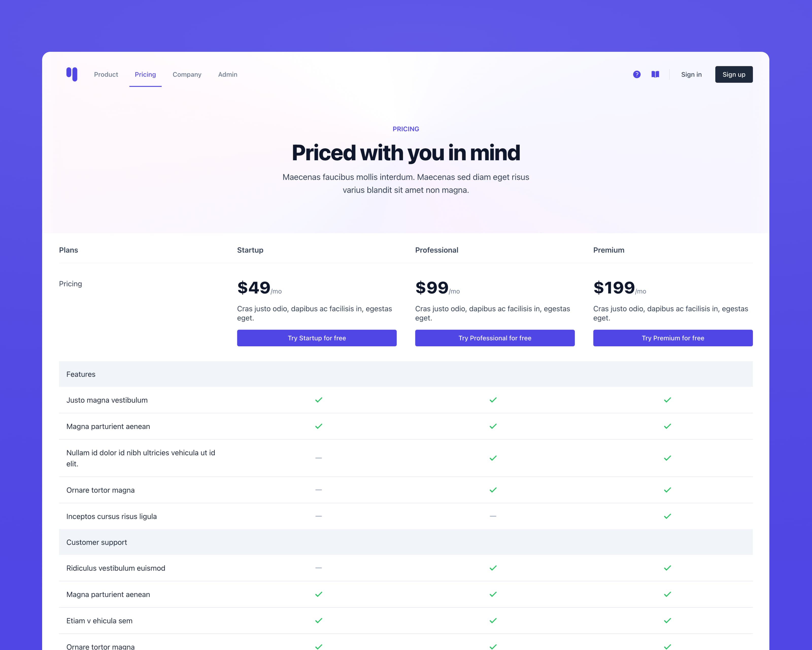
Task: Select the Pricing nav tab
Action: (145, 75)
